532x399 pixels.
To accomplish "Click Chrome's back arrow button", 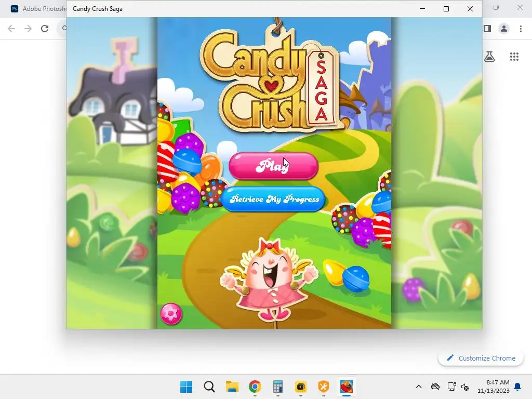I will click(11, 29).
